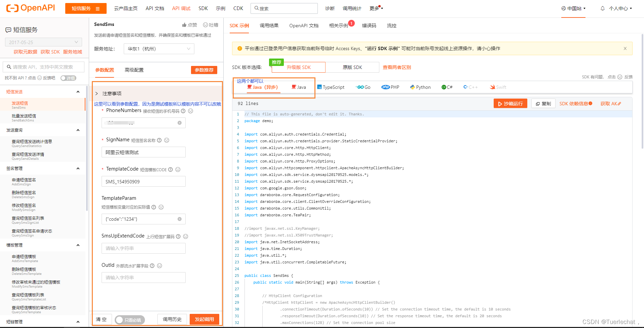This screenshot has width=644, height=328.
Task: Click the search magnifier icon in top bar
Action: 257,8
